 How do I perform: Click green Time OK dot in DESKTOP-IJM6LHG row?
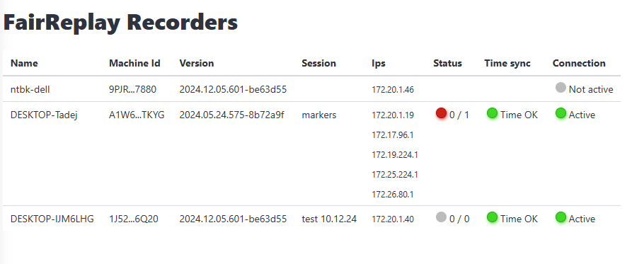(x=492, y=217)
